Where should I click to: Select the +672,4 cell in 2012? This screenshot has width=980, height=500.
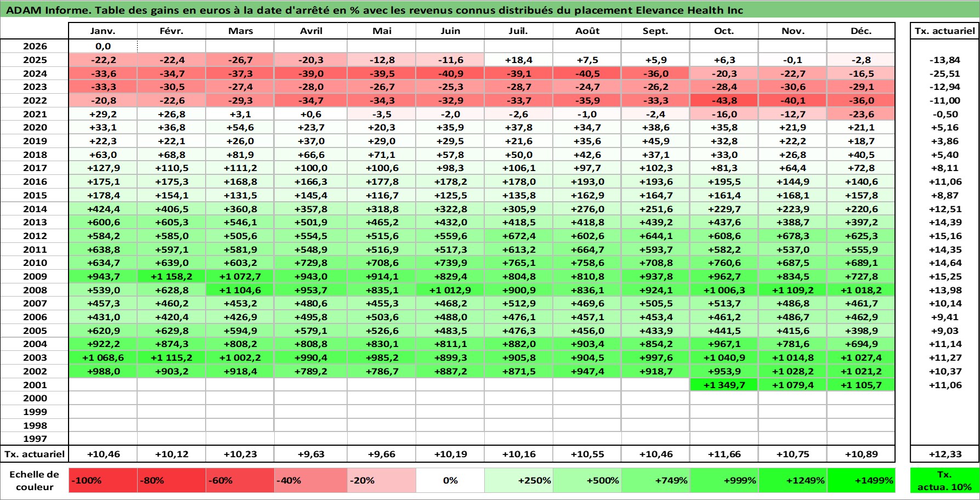click(519, 236)
